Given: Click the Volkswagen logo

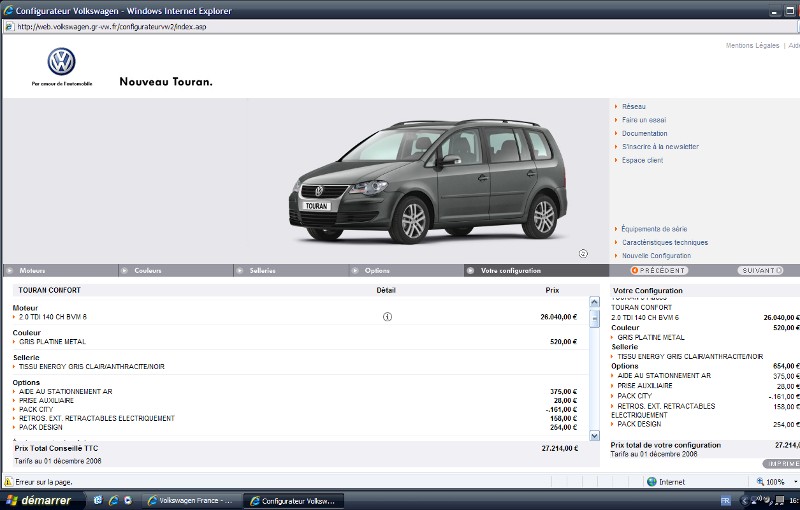Looking at the screenshot, I should [x=61, y=62].
